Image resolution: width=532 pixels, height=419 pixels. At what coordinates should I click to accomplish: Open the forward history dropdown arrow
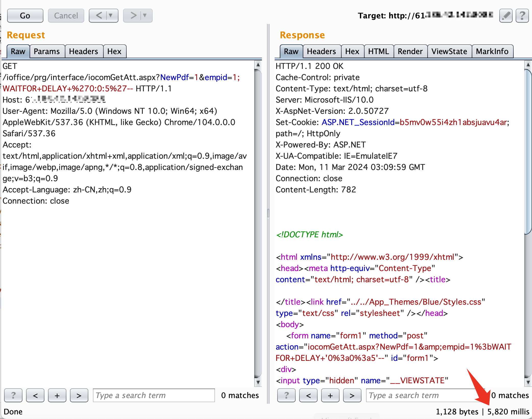point(145,16)
